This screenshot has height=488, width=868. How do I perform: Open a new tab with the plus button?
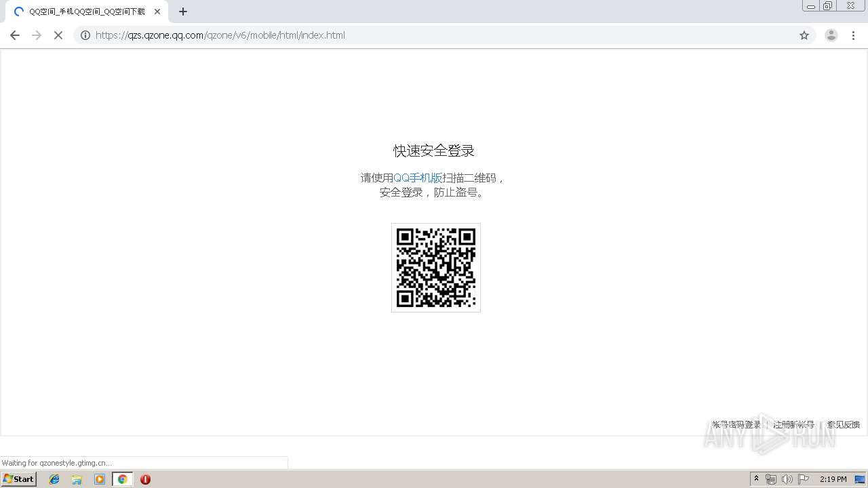coord(183,12)
